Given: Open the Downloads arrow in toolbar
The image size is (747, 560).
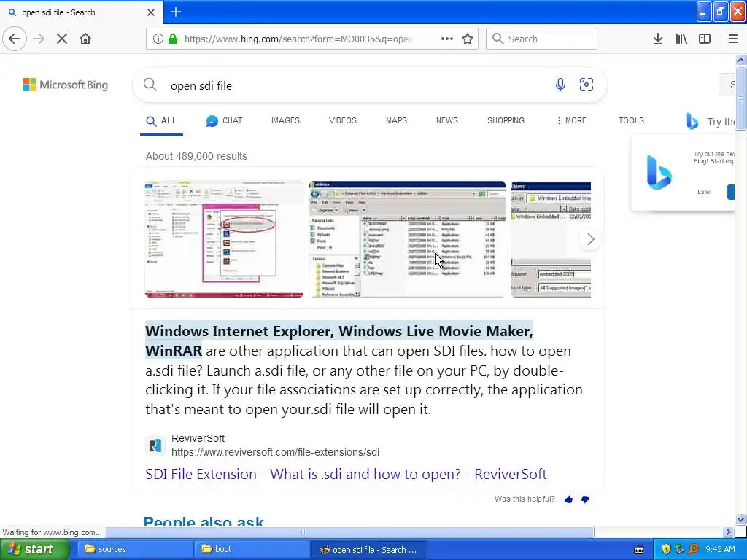Looking at the screenshot, I should click(658, 39).
